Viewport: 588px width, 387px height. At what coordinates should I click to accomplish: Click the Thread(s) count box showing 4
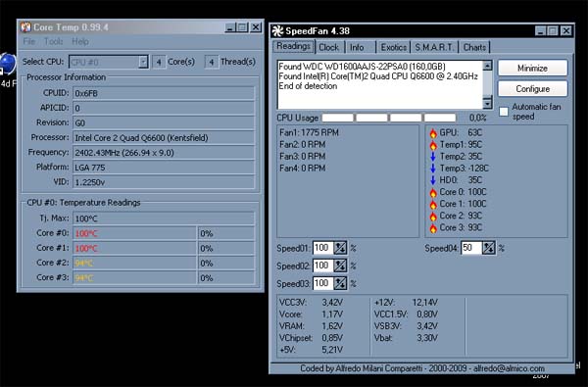(212, 62)
